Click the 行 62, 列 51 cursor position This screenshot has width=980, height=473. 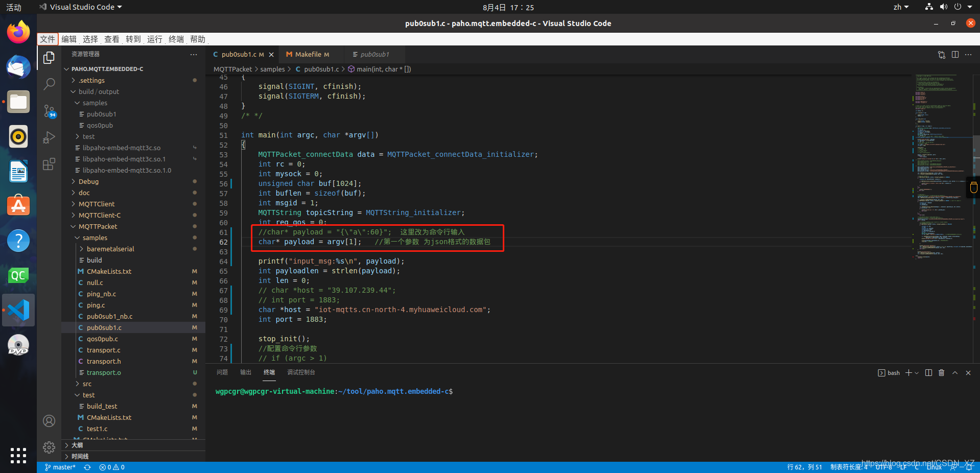(x=804, y=467)
